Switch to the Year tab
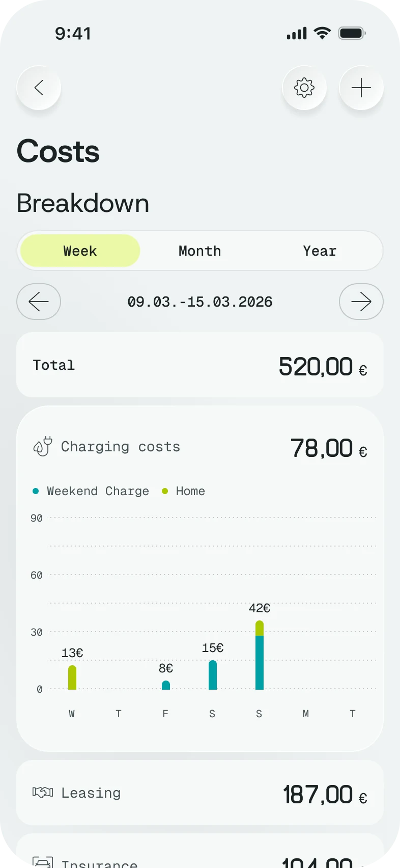This screenshot has height=868, width=400. point(320,251)
